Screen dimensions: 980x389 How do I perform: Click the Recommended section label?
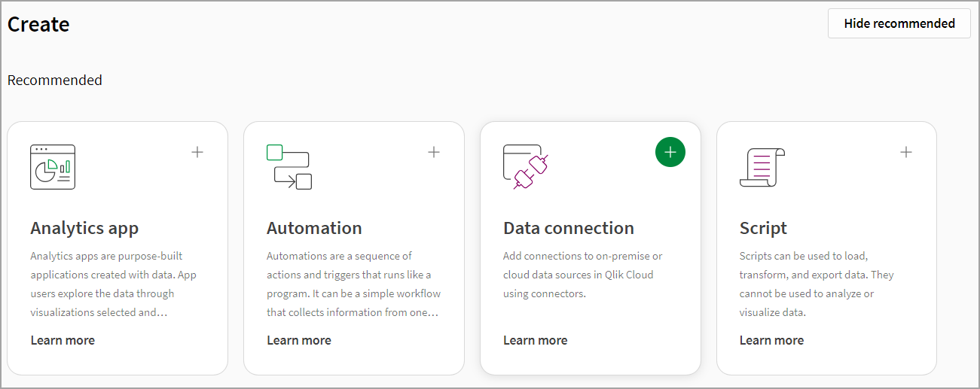pyautogui.click(x=55, y=80)
